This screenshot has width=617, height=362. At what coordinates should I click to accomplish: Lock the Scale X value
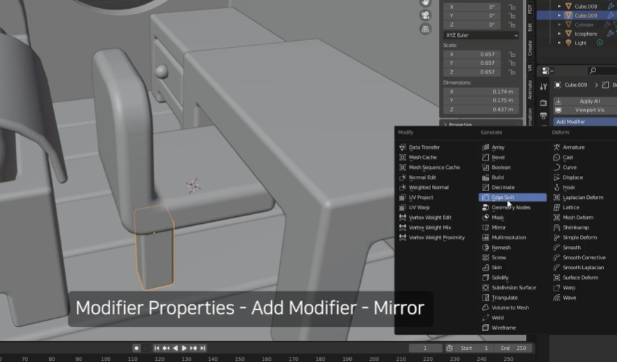coord(512,54)
